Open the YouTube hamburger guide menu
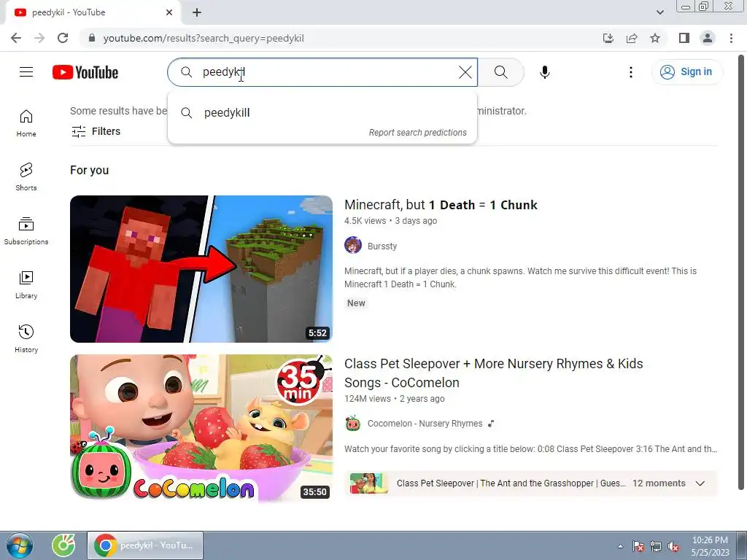Viewport: 747px width, 560px height. (26, 72)
